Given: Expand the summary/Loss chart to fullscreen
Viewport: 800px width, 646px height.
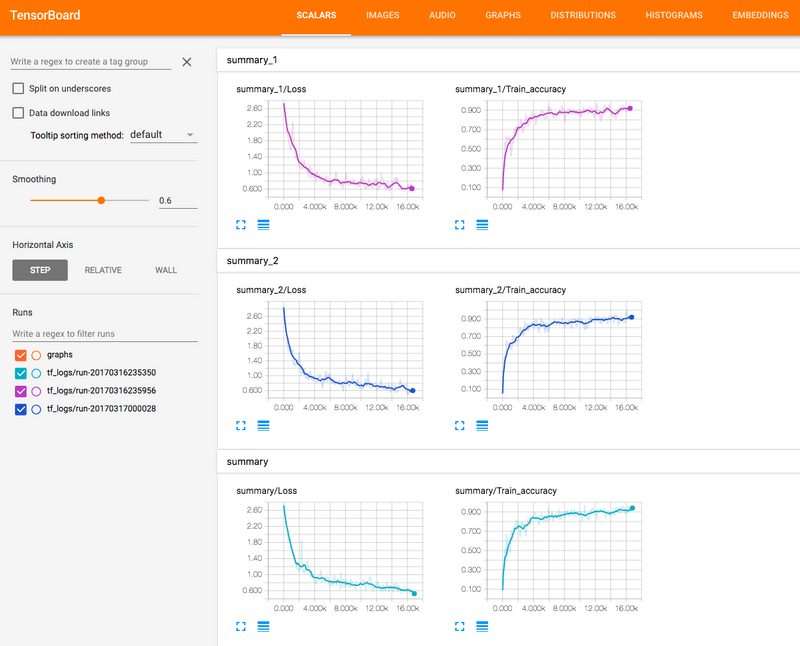Looking at the screenshot, I should point(240,626).
